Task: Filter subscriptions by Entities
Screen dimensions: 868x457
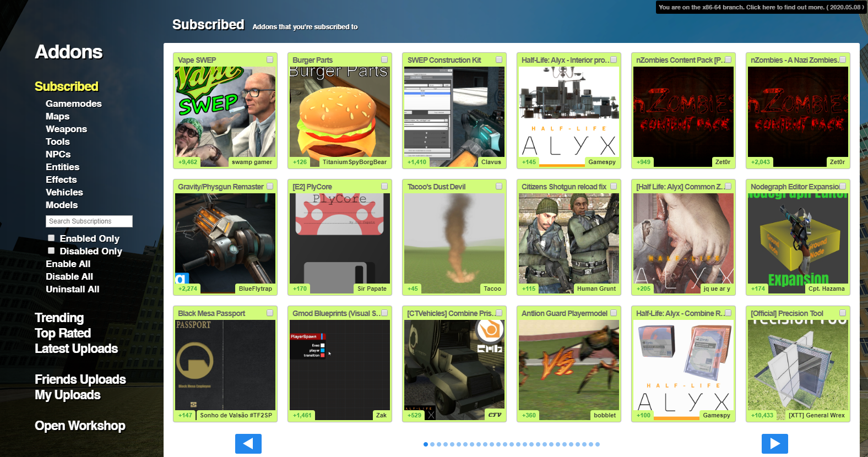Action: point(63,167)
